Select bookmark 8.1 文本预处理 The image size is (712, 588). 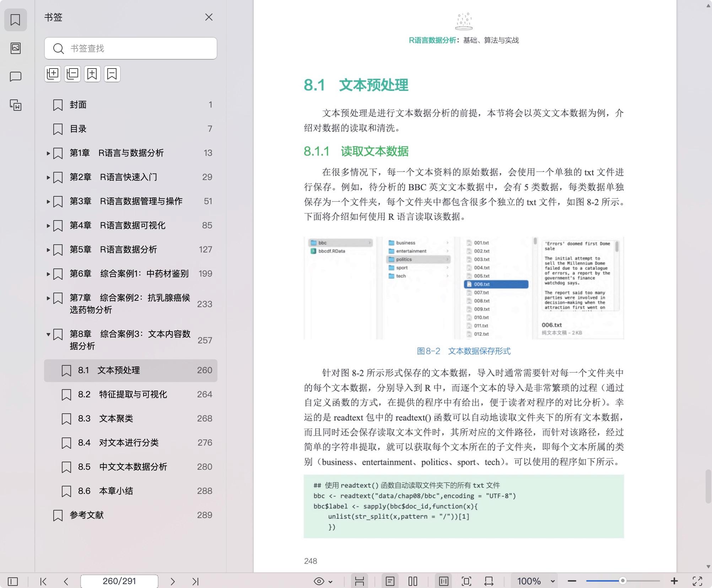coord(131,370)
